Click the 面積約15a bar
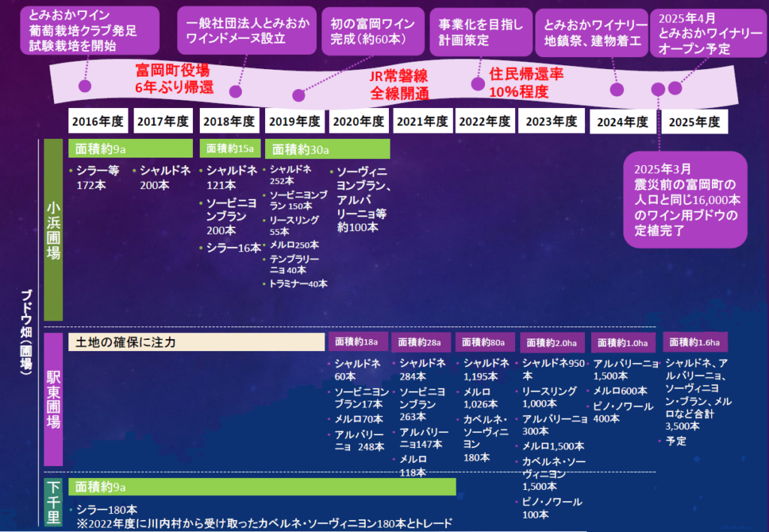 coord(230,149)
